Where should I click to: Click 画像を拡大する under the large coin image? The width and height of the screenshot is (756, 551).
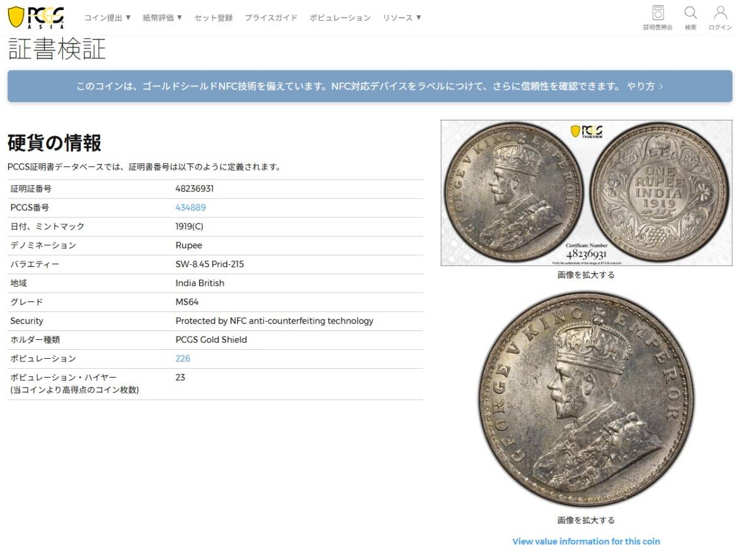pos(586,521)
